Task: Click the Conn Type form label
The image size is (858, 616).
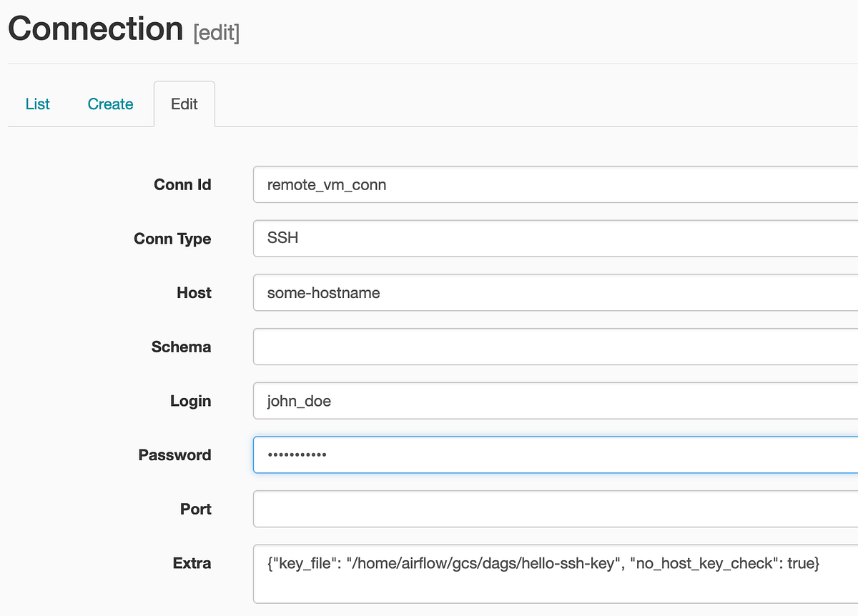Action: [x=172, y=239]
